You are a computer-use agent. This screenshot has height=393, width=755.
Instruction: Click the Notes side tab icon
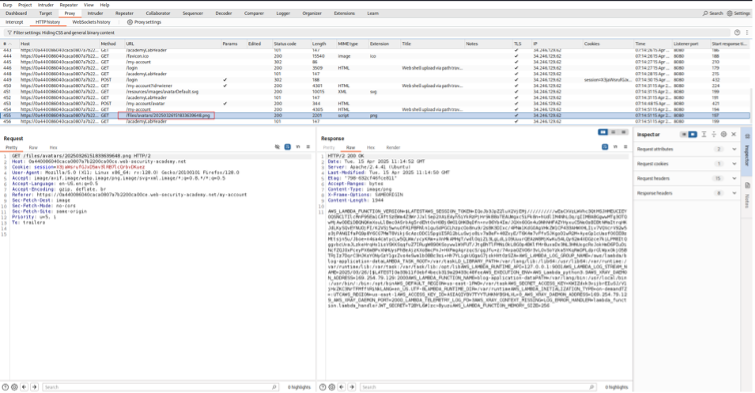point(747,185)
